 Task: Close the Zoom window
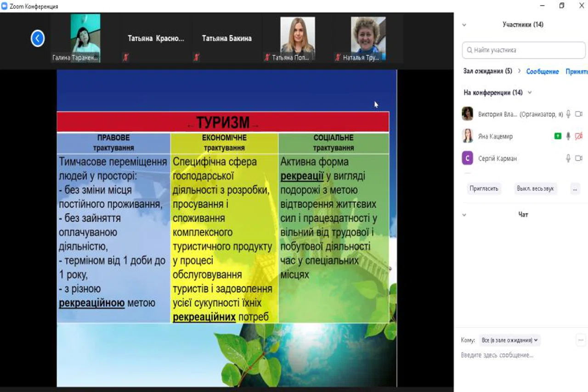[x=581, y=6]
